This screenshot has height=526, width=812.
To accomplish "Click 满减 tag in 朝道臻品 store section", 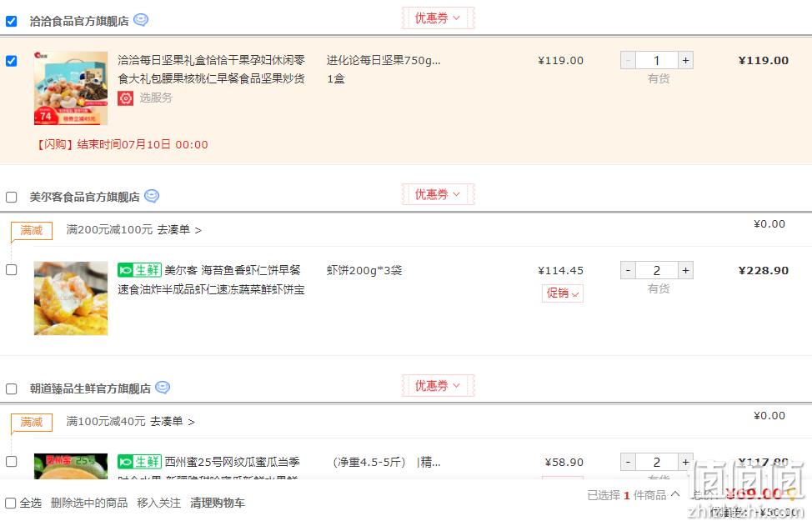I will [32, 422].
